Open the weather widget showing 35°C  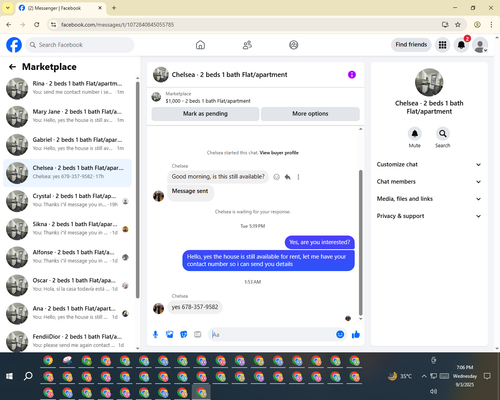point(400,376)
